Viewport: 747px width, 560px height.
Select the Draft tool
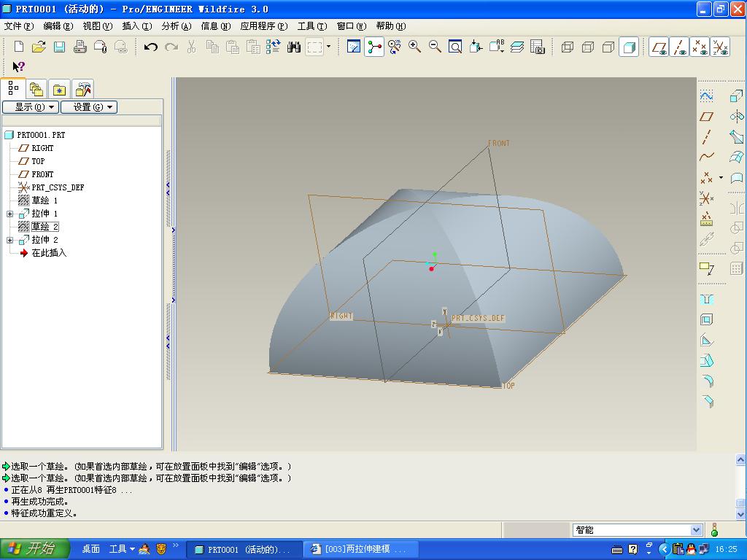click(x=706, y=360)
